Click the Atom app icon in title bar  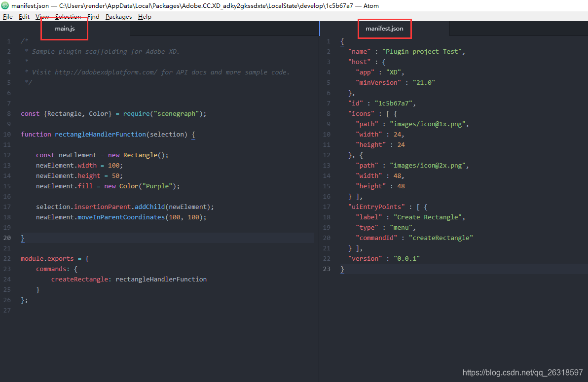tap(5, 5)
